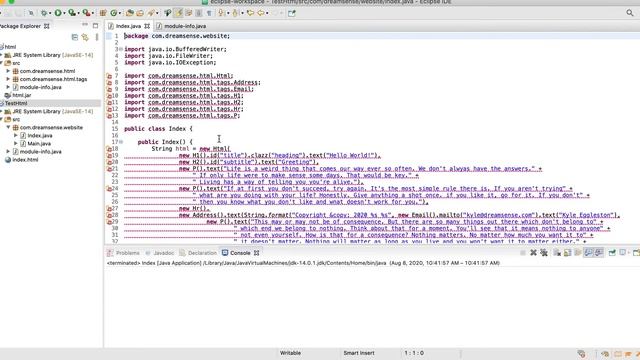Open External Tools run icon
Viewport: 640px width, 360px height.
pyautogui.click(x=87, y=13)
